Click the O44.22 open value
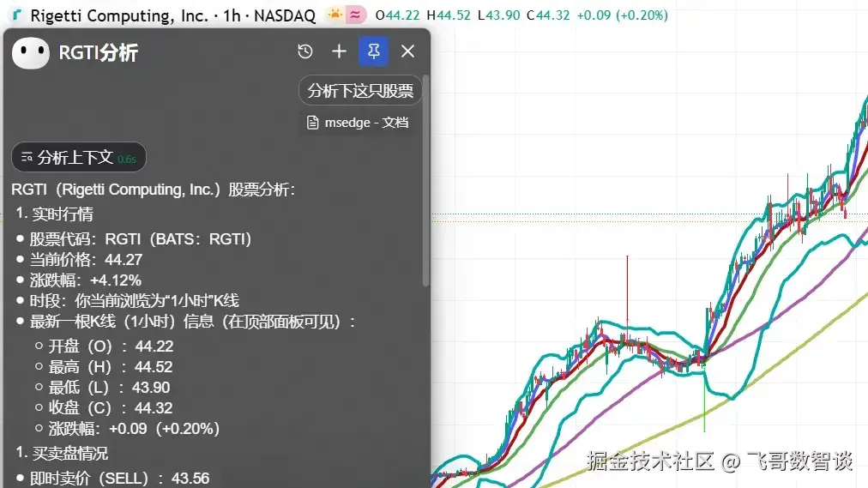868x488 pixels. 397,15
